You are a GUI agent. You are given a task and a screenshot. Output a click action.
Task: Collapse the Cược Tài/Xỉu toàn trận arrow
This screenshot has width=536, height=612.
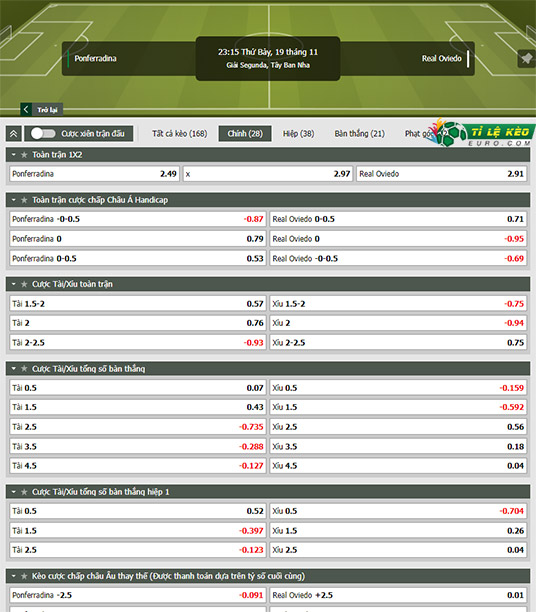tap(14, 284)
